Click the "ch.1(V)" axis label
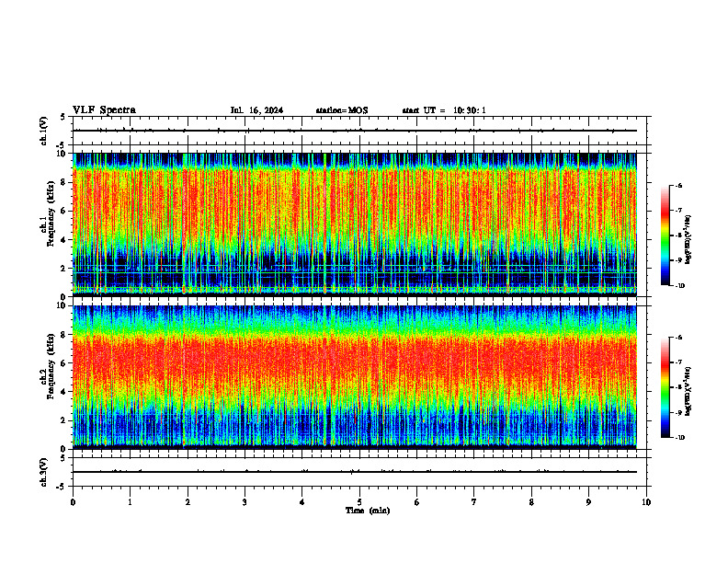The height and width of the screenshot is (563, 728). pos(43,131)
